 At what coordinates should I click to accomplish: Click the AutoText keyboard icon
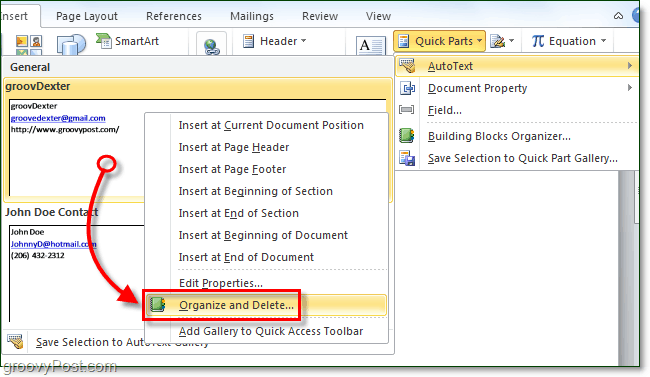[407, 66]
